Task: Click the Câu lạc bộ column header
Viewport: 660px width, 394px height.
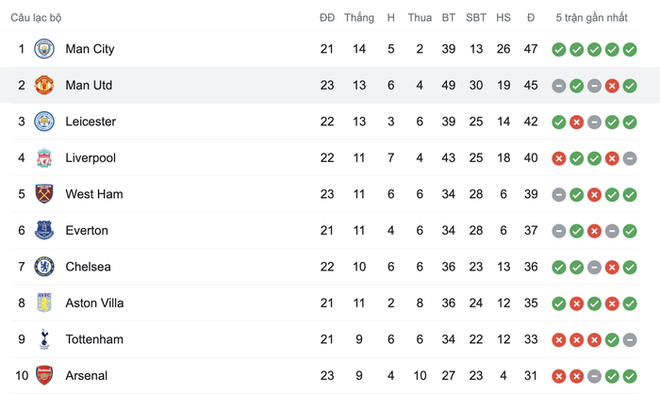Action: click(36, 18)
